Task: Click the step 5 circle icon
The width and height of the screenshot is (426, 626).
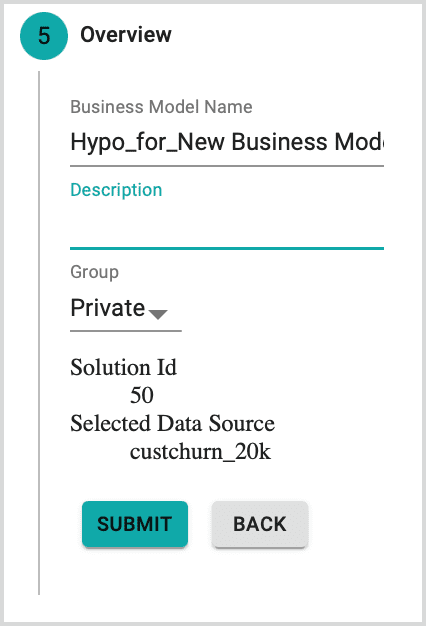Action: pos(44,36)
